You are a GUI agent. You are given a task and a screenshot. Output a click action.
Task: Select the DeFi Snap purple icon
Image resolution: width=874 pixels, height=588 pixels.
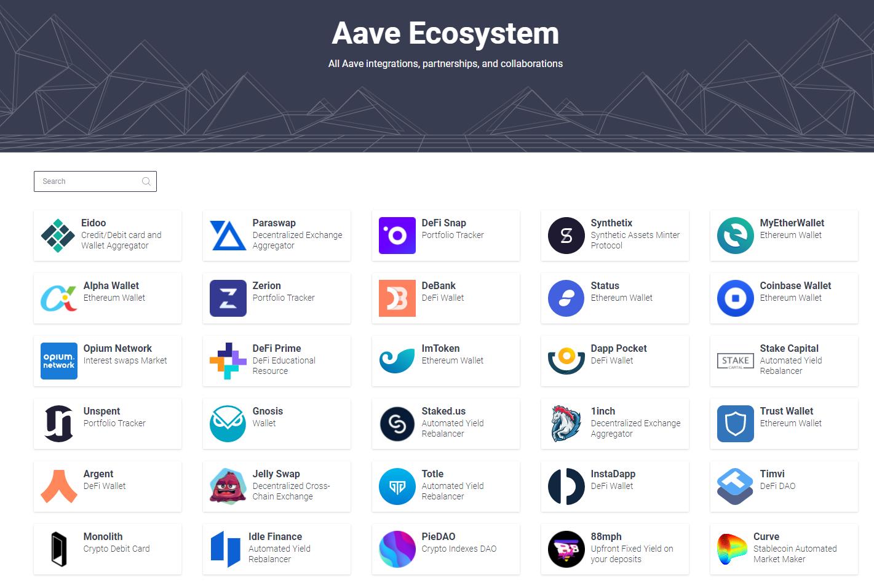[397, 236]
